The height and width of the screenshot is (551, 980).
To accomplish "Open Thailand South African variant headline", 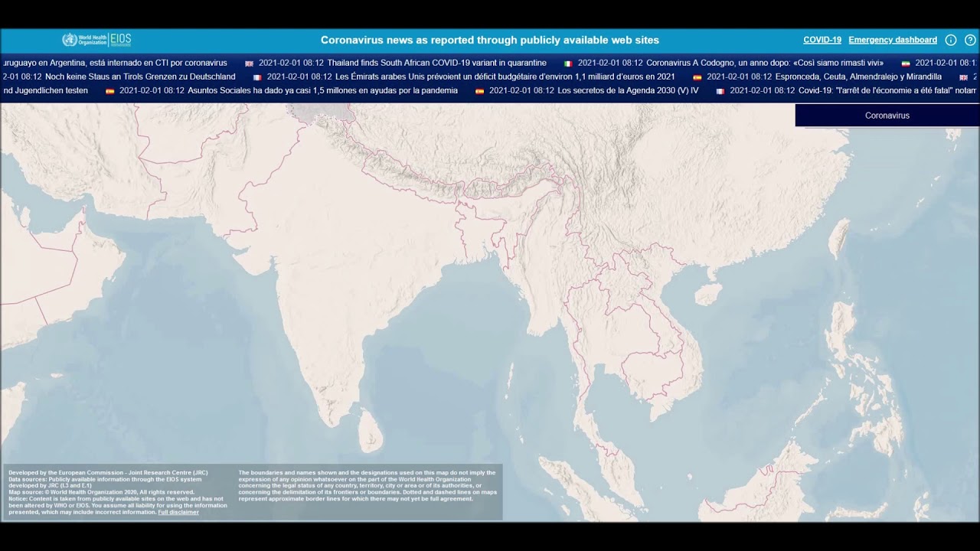I will coord(436,63).
